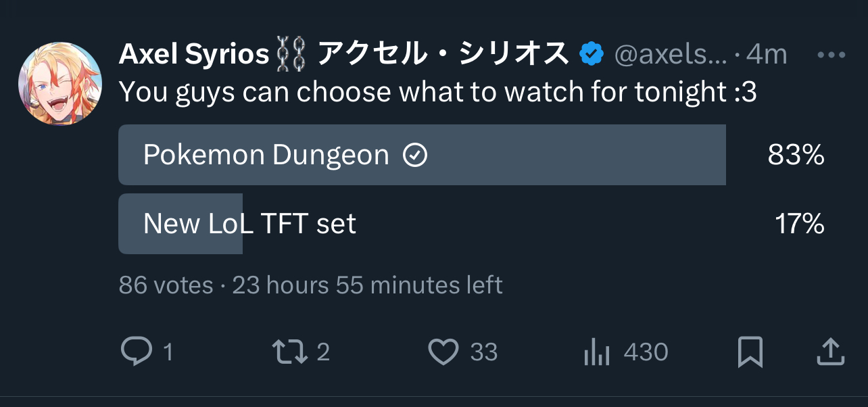Viewport: 868px width, 407px height.
Task: Click the 4m timestamp
Action: [x=767, y=55]
